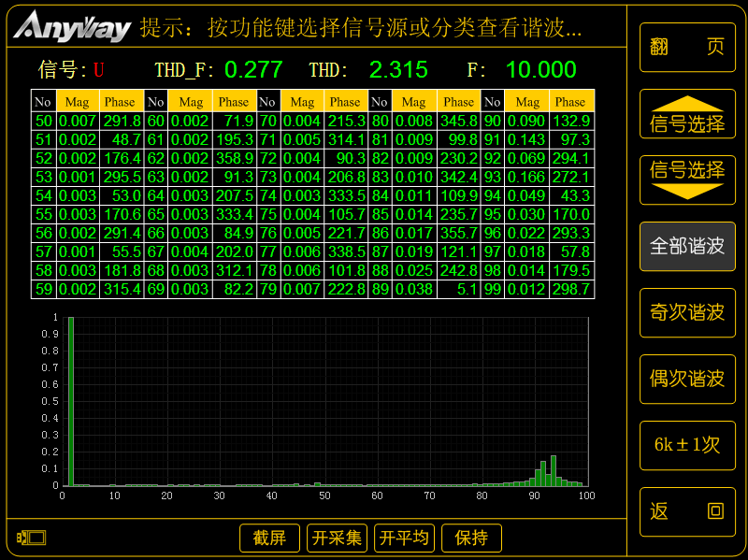Toggle 开采集 to start data acquisition
Image resolution: width=748 pixels, height=560 pixels.
tap(337, 538)
